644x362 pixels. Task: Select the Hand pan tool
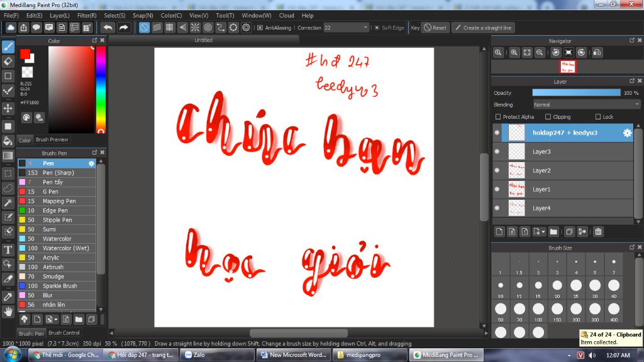(x=8, y=312)
